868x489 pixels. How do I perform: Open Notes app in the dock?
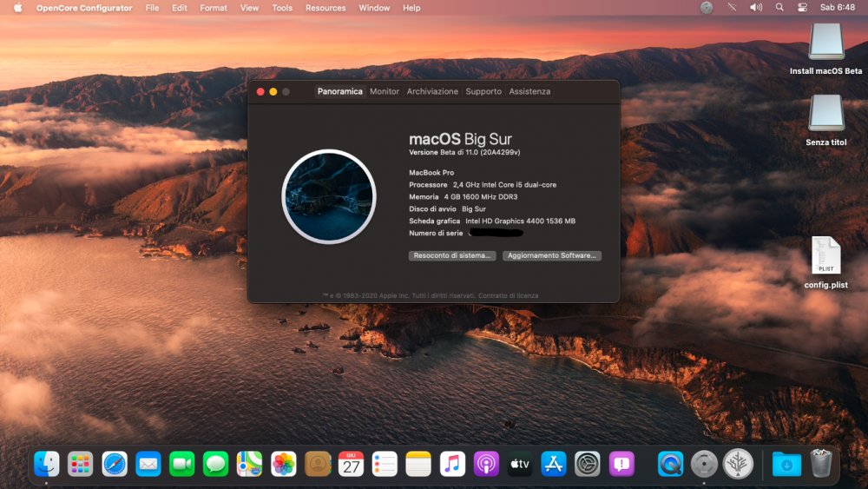point(418,464)
